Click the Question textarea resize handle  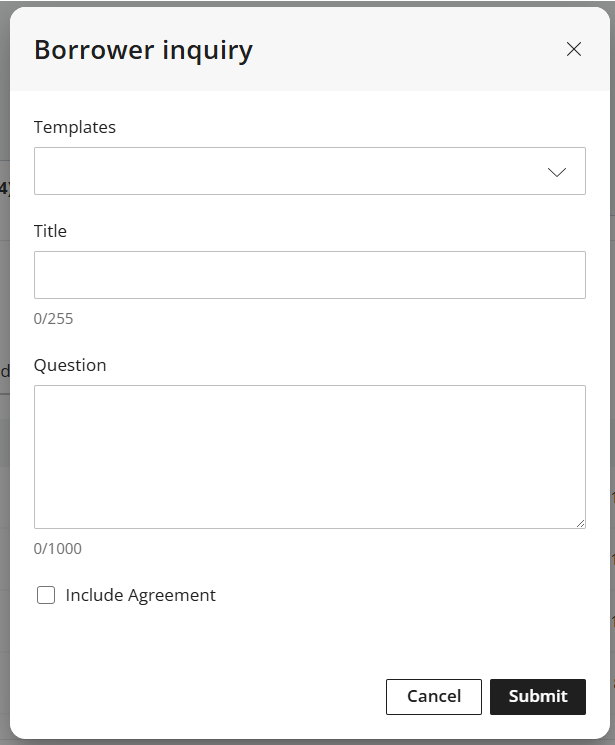click(x=579, y=522)
